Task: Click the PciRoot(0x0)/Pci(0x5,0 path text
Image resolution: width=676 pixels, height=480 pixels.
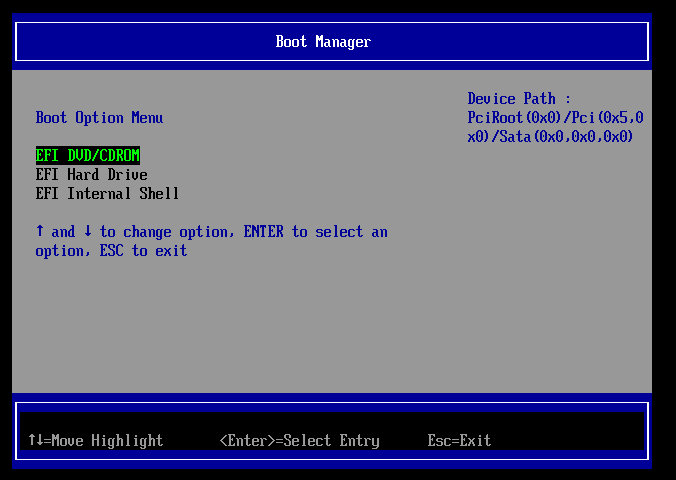Action: pos(555,118)
